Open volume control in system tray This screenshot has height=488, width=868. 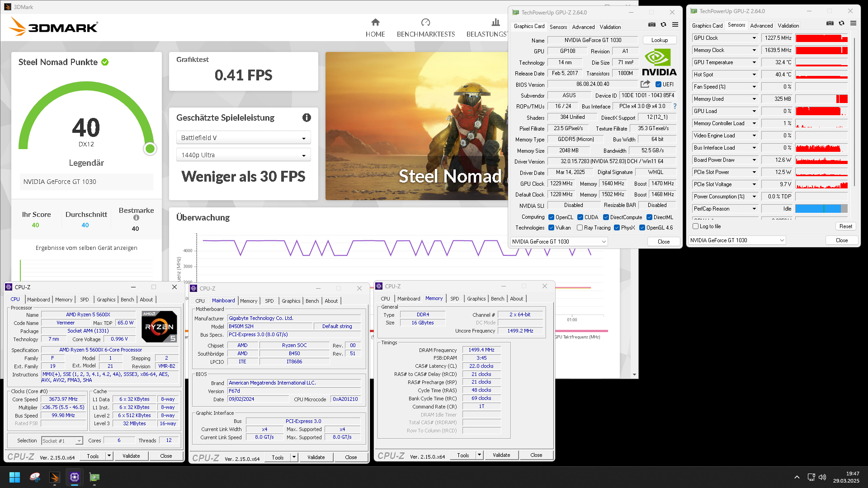click(822, 477)
